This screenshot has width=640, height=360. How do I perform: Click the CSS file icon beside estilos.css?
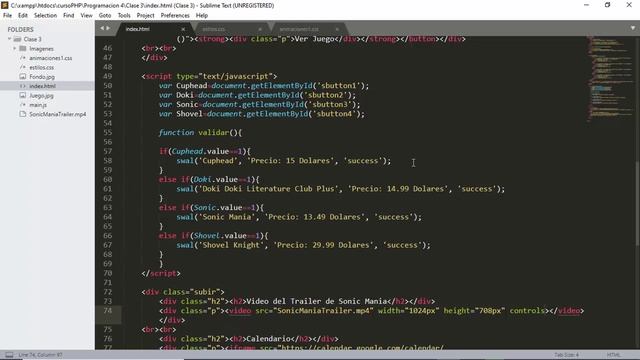tap(23, 67)
